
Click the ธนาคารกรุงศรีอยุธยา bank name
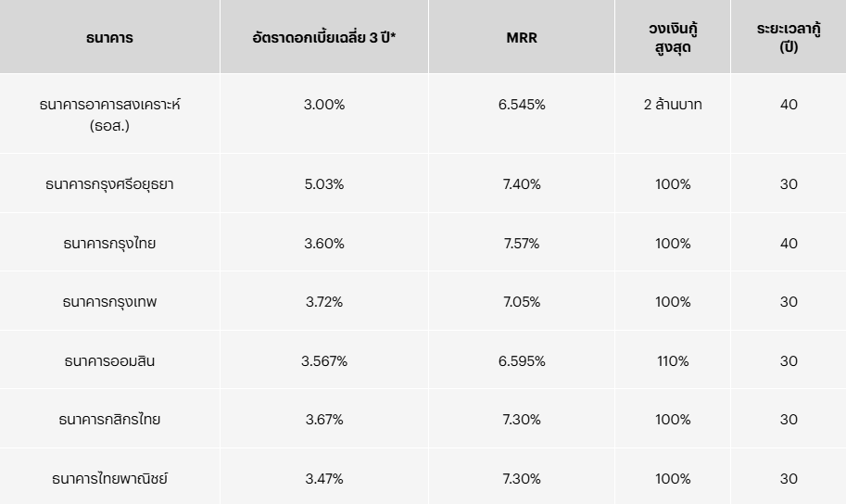[109, 184]
